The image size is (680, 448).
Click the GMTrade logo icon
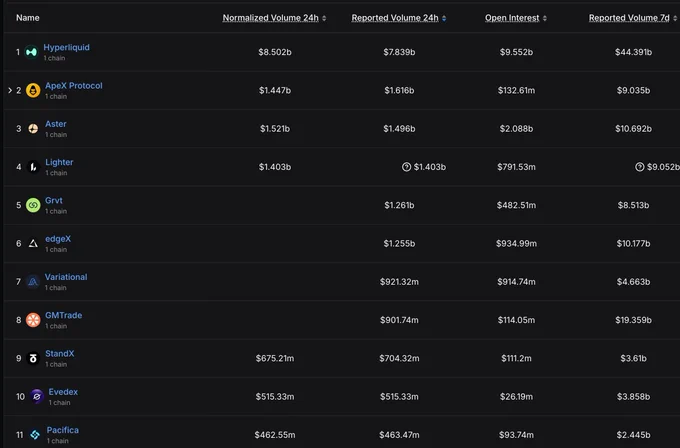tap(33, 320)
